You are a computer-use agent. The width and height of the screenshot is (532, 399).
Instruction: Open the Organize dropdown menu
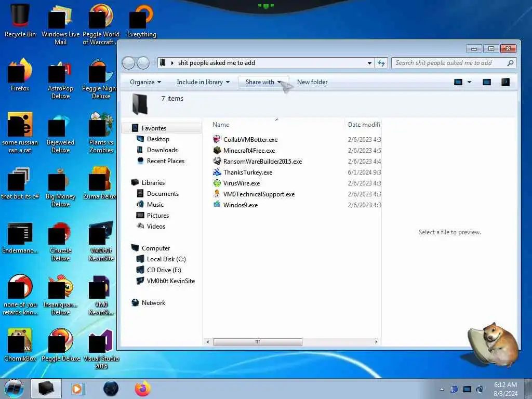(145, 82)
